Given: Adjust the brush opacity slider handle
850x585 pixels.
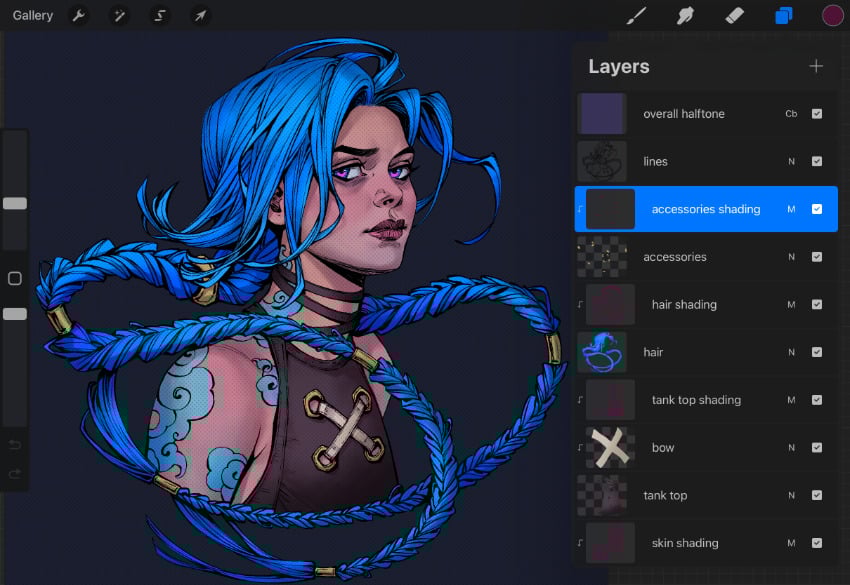Looking at the screenshot, I should pos(15,314).
